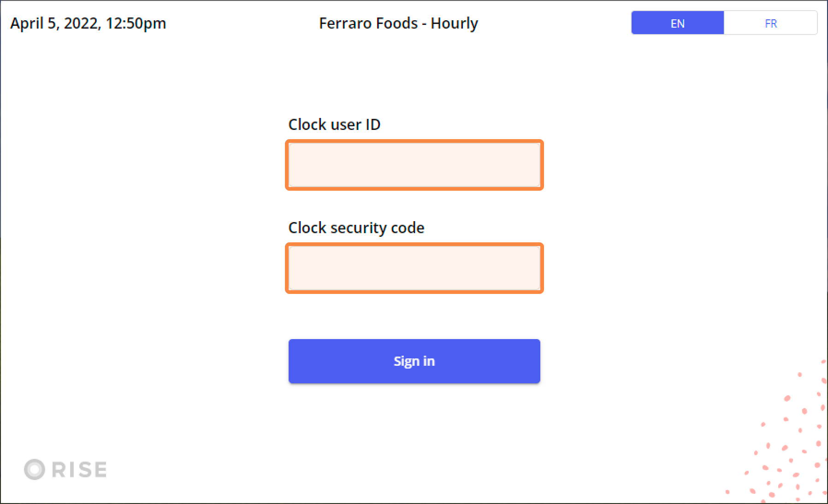
Task: Focus the Clock user ID field
Action: [414, 165]
